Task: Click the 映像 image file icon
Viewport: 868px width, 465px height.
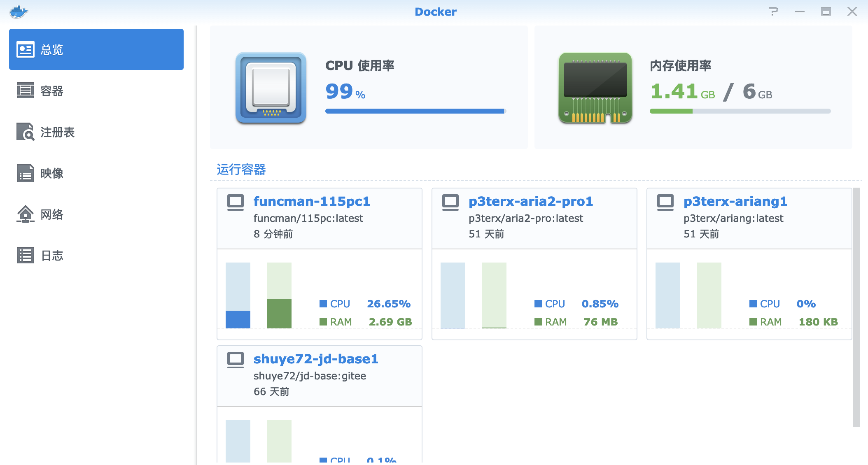Action: click(26, 173)
